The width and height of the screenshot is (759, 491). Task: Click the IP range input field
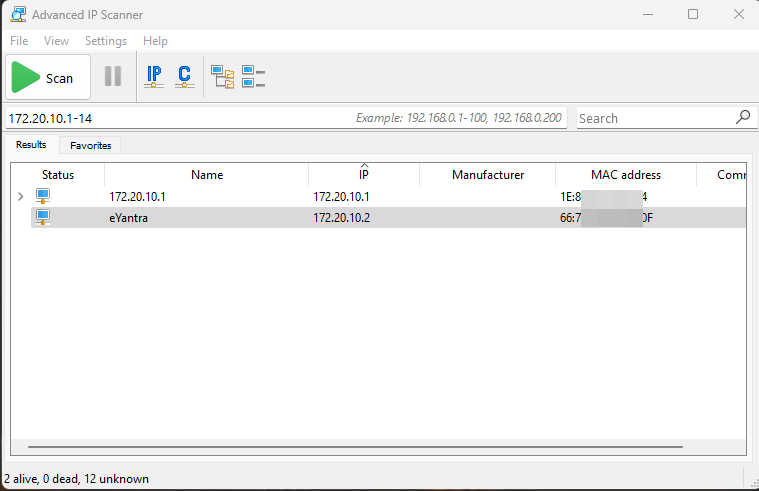click(x=286, y=118)
